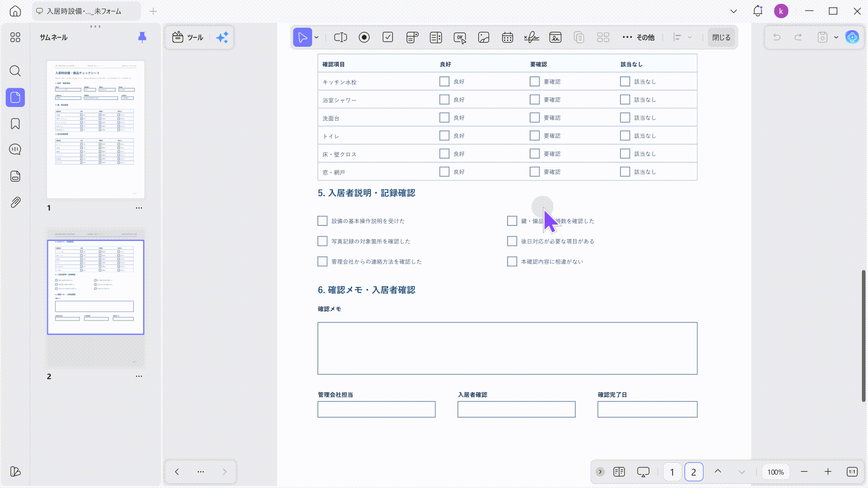Open the user account avatar k

tap(781, 11)
